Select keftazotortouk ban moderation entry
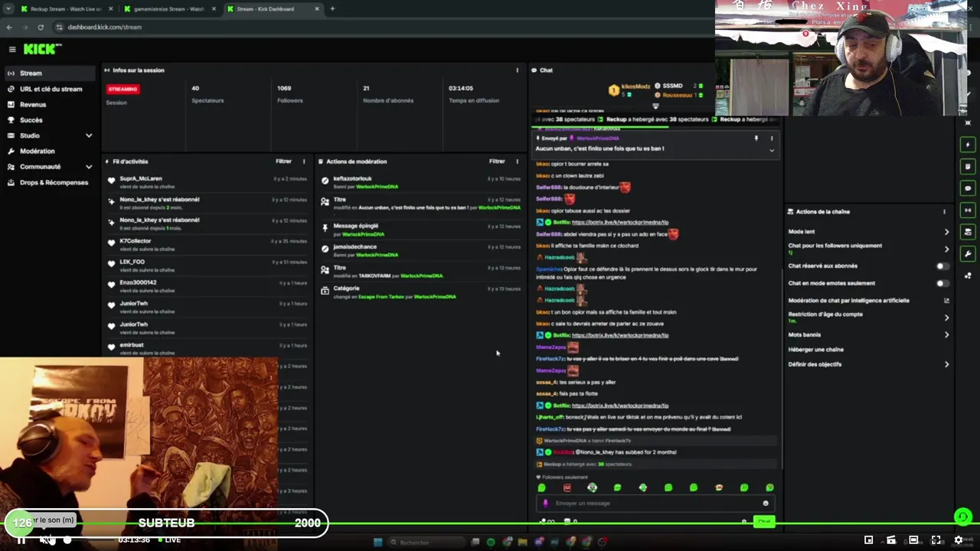This screenshot has height=551, width=980. click(421, 182)
